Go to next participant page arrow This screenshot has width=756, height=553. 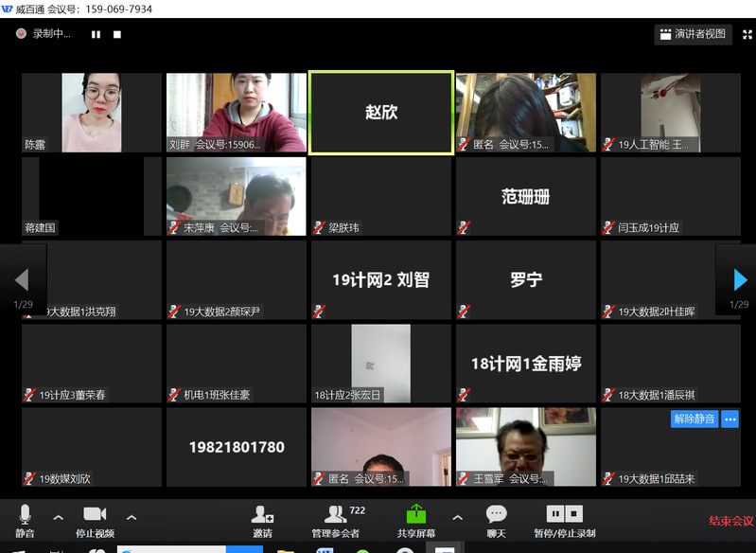pos(740,279)
